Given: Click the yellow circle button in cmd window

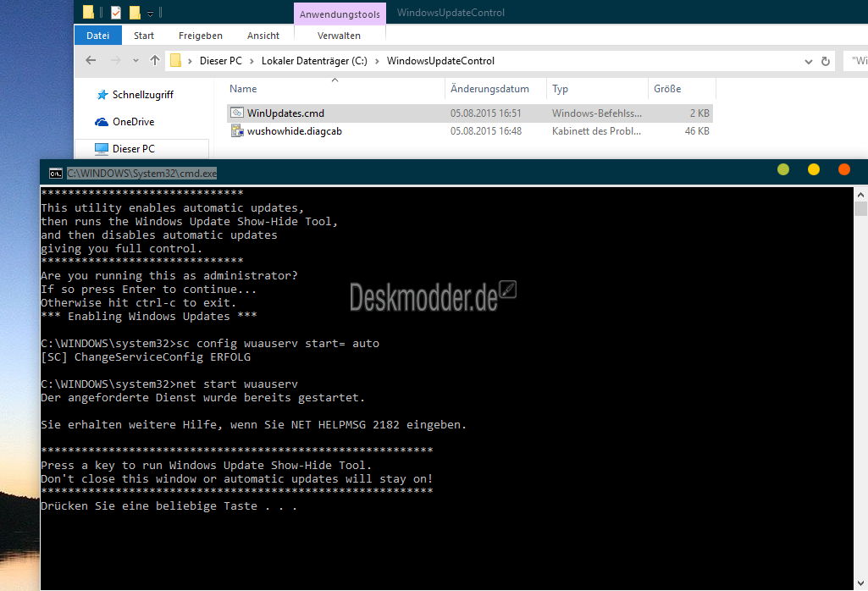Looking at the screenshot, I should pos(814,169).
